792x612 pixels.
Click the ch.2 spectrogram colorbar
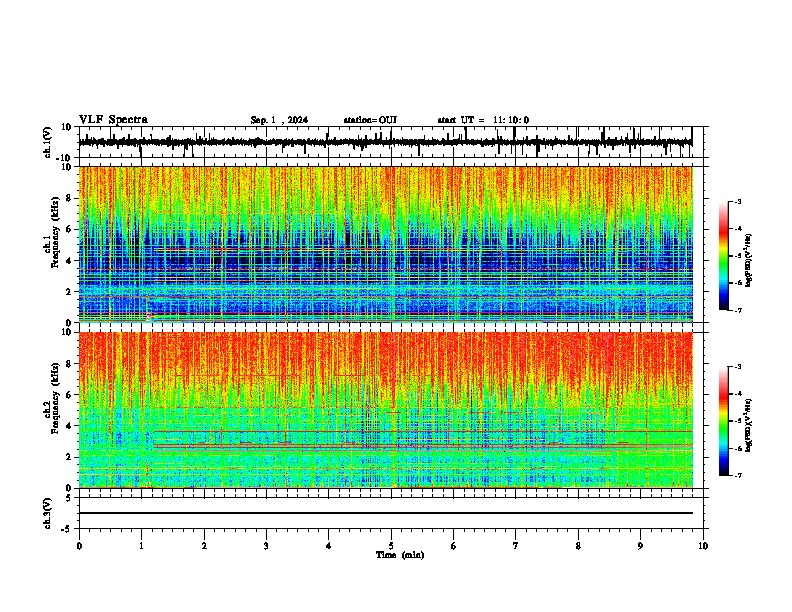pos(724,421)
